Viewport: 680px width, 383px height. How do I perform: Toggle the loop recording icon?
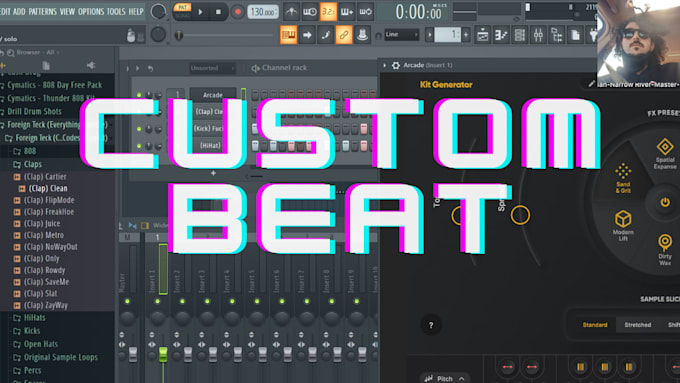(366, 12)
